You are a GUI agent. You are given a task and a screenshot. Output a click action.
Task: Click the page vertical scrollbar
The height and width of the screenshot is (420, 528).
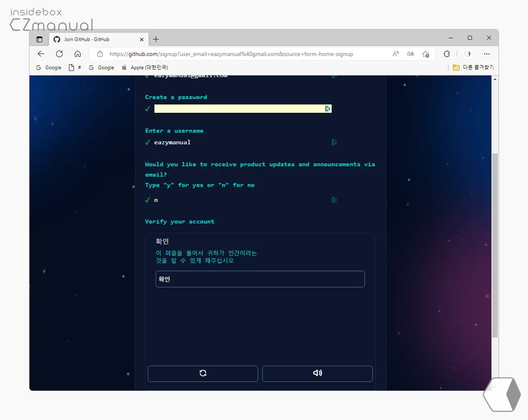pyautogui.click(x=495, y=245)
